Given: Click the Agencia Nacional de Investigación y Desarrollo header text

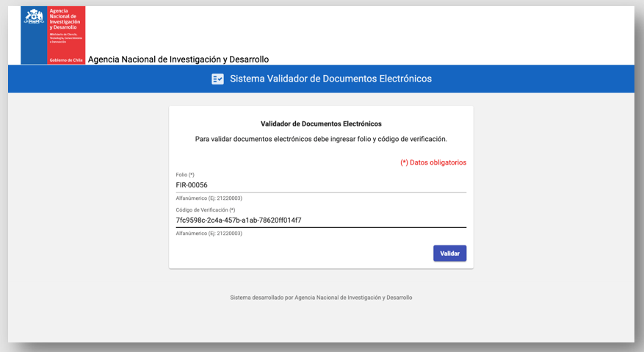Looking at the screenshot, I should [178, 60].
